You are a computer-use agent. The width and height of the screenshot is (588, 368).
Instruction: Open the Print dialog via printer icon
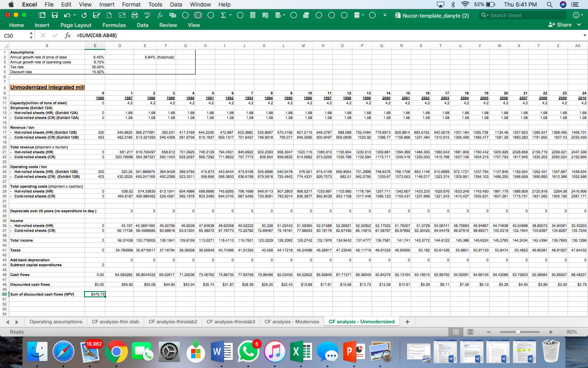[135, 15]
